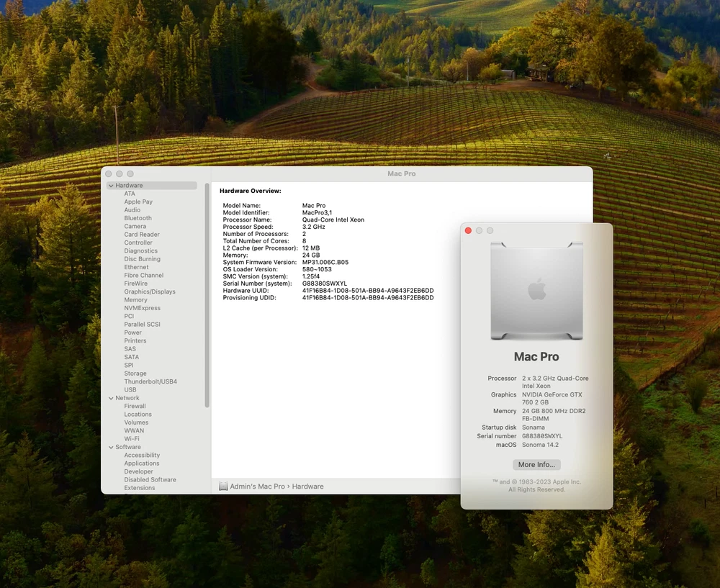Open Printers information
This screenshot has height=588, width=720.
point(135,341)
